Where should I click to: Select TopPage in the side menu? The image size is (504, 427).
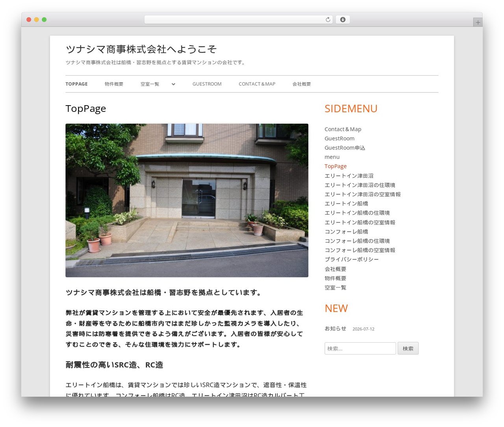(x=335, y=166)
